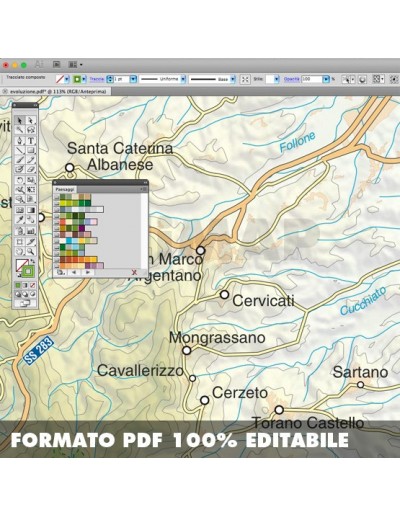Open opacity value dropdown arrow
Viewport: 400px width, 517px height.
[326, 79]
